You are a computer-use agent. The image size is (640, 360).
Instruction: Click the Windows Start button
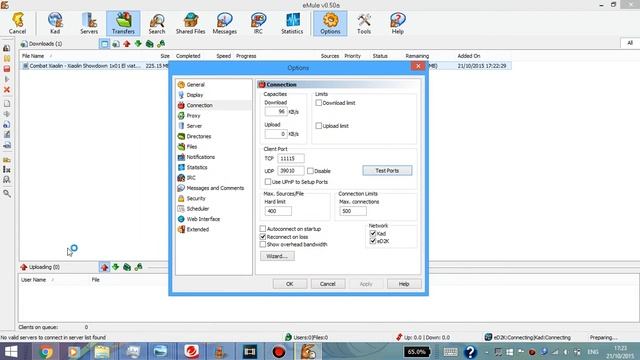tap(11, 351)
